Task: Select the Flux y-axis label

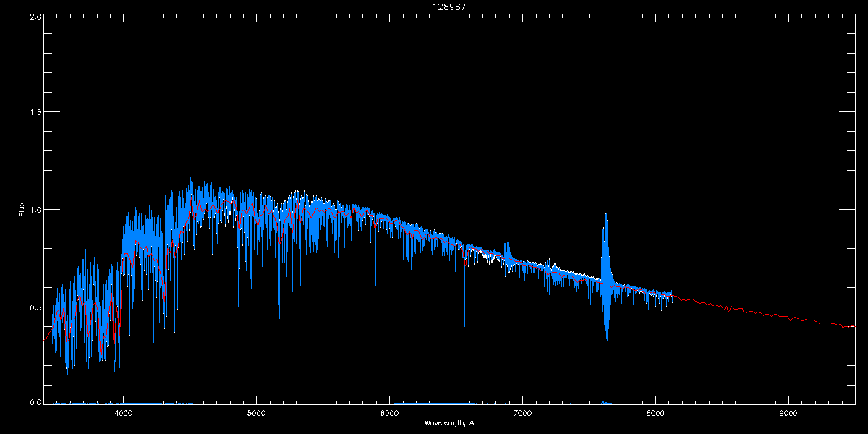Action: coord(22,209)
